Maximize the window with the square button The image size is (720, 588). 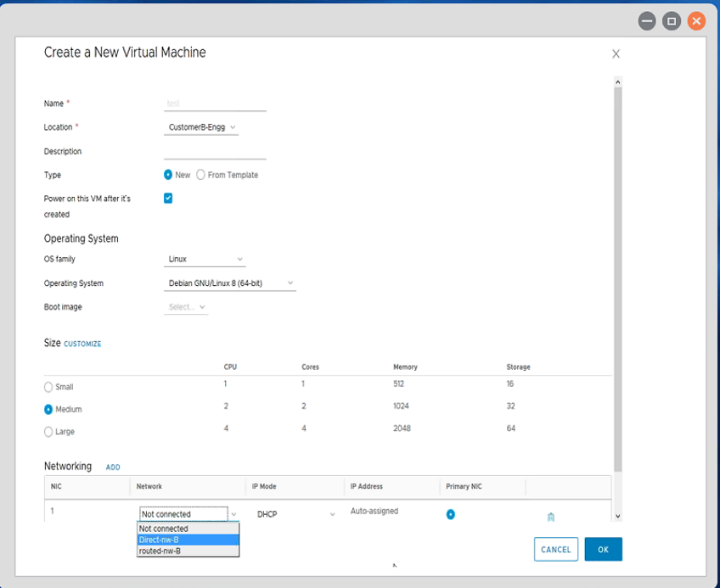pos(672,21)
